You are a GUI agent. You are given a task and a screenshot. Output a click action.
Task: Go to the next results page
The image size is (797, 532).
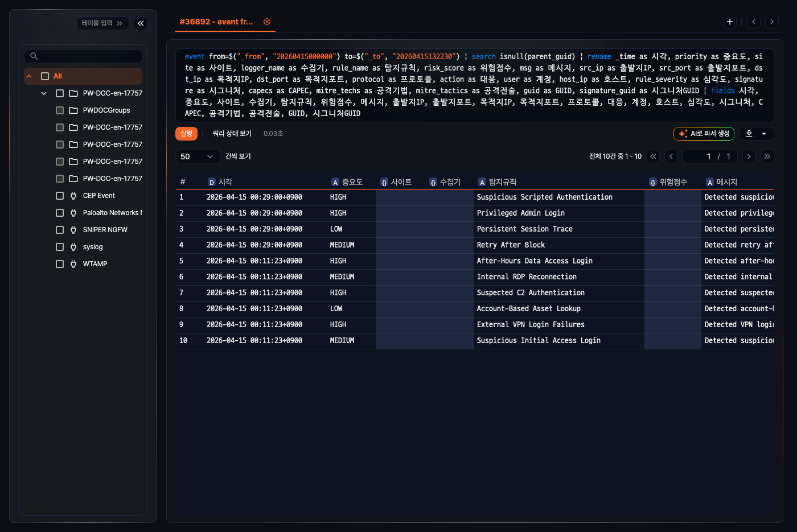click(749, 156)
